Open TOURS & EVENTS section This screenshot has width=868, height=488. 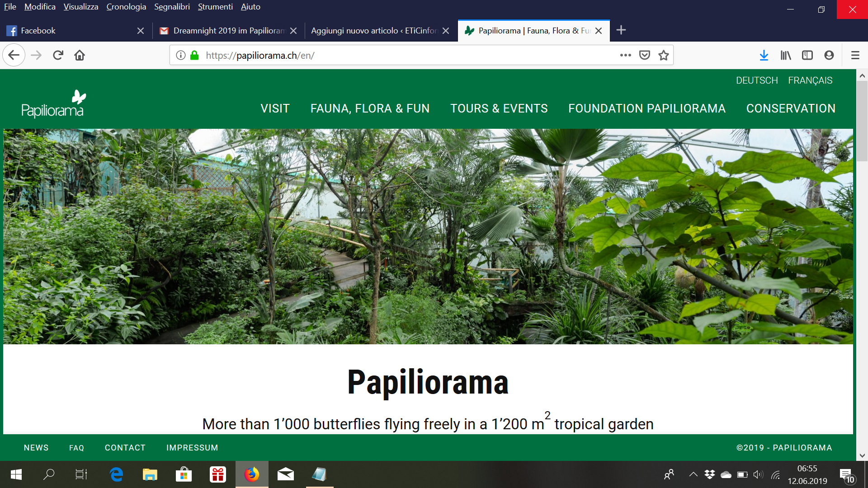click(499, 108)
